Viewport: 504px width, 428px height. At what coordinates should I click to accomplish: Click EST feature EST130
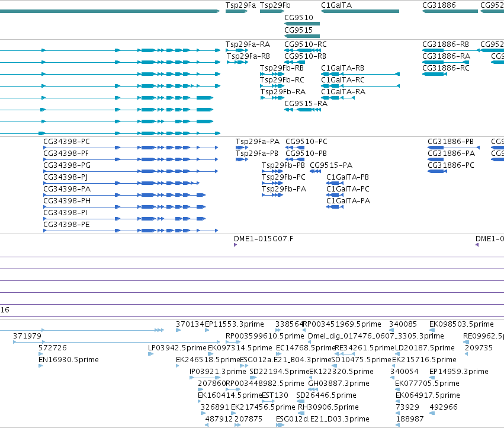[275, 395]
